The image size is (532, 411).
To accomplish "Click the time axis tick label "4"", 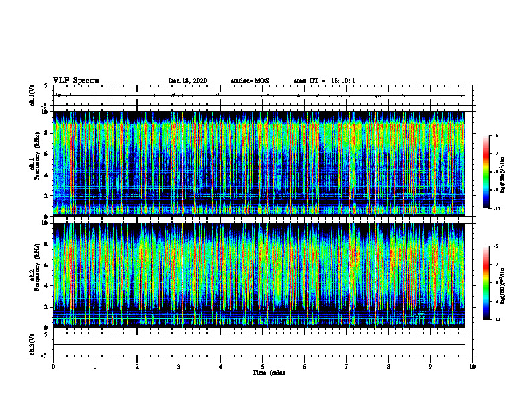I will click(220, 367).
